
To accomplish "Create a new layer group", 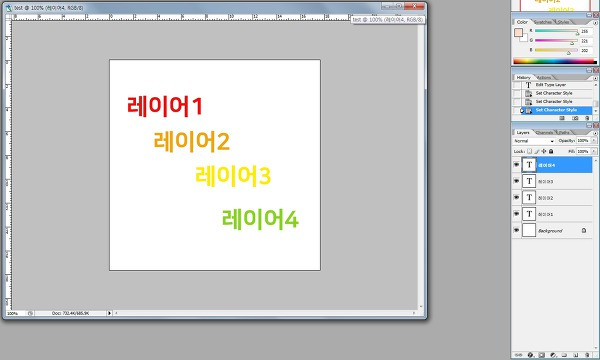I will pyautogui.click(x=564, y=355).
